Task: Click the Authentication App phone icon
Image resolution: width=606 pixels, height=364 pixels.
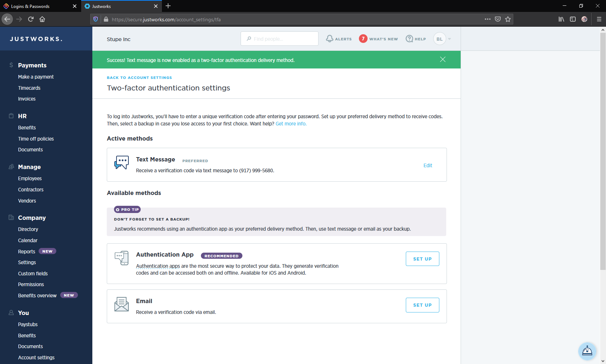Action: [x=122, y=258]
